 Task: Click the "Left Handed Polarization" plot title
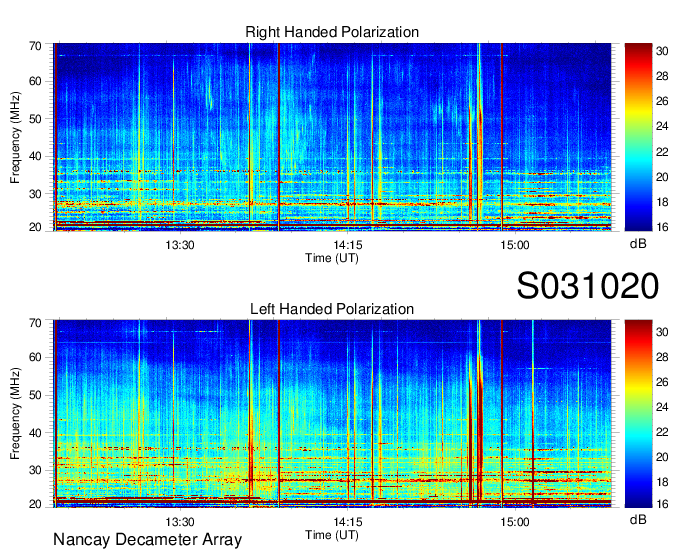332,309
